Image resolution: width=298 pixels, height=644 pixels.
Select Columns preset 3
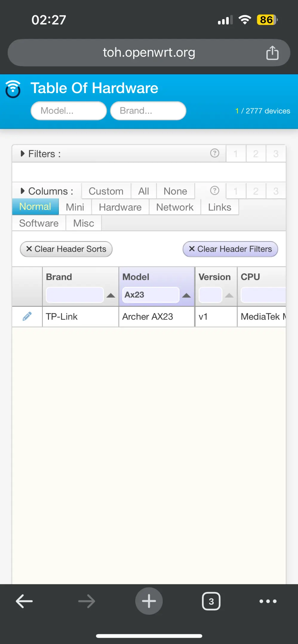pos(276,191)
